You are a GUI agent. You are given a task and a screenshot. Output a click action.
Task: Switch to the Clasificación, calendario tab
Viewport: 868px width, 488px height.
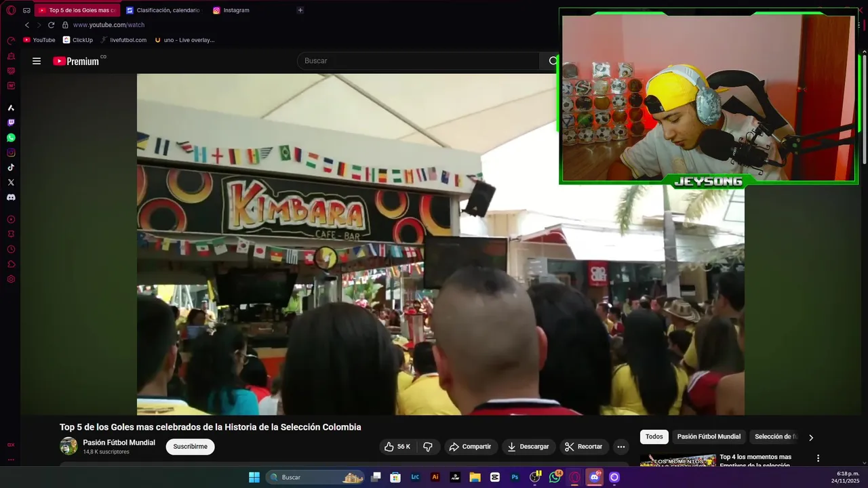pyautogui.click(x=163, y=10)
